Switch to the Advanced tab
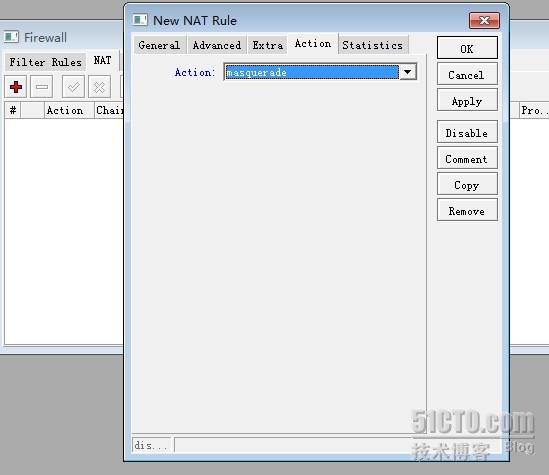 (x=217, y=45)
